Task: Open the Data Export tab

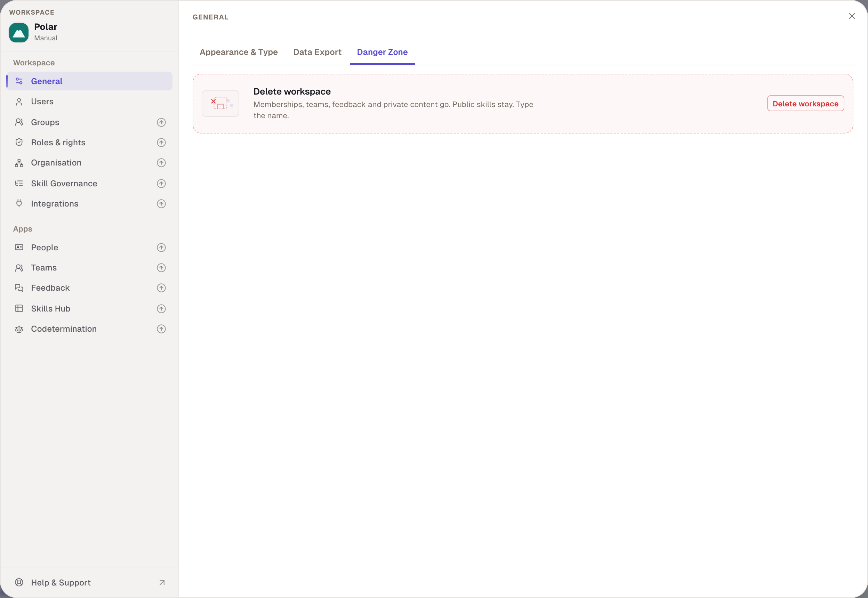Action: [318, 52]
